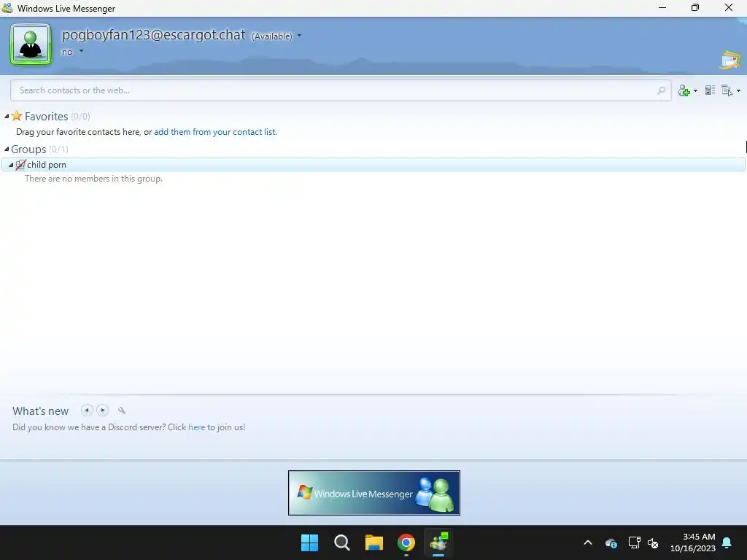Collapse the single group row under Groups
747x560 pixels.
tap(11, 165)
